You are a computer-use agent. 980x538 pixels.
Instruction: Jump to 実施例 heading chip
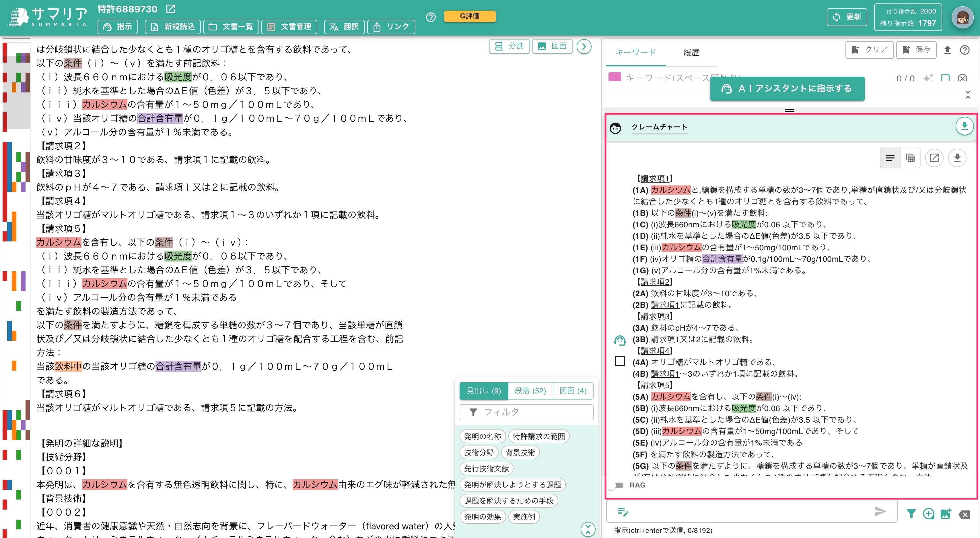click(x=524, y=517)
